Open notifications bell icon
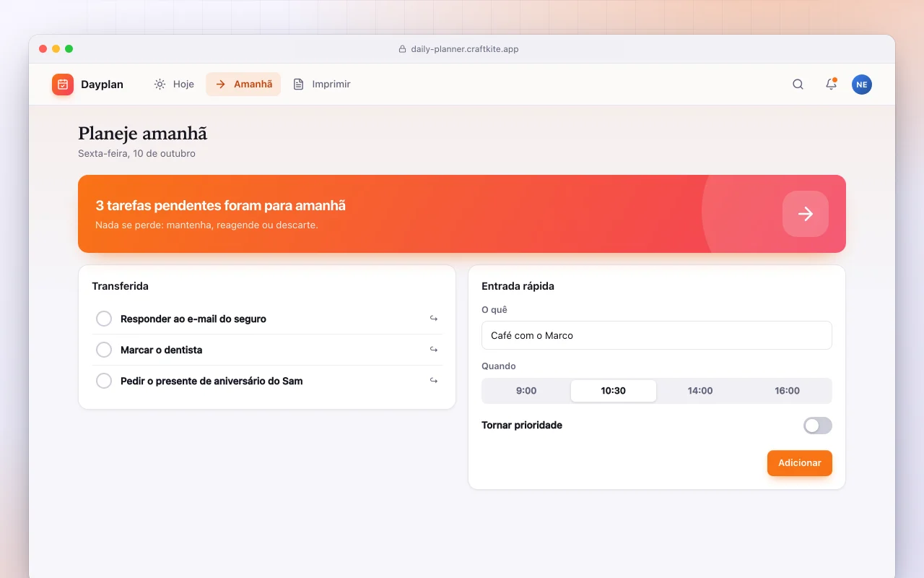Image resolution: width=924 pixels, height=578 pixels. click(x=831, y=85)
